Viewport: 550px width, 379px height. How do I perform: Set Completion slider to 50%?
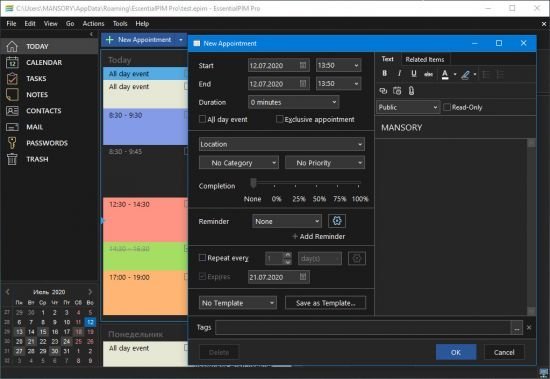(x=316, y=184)
